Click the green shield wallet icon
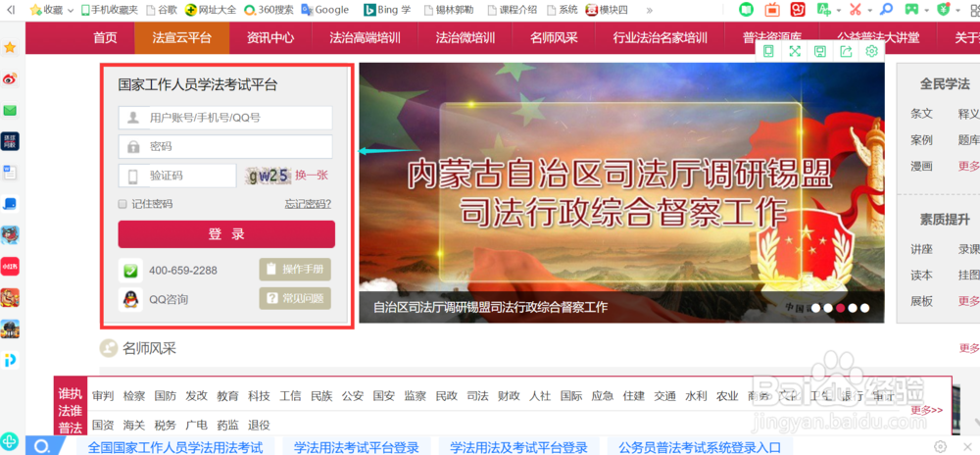This screenshot has width=980, height=455. [x=944, y=10]
